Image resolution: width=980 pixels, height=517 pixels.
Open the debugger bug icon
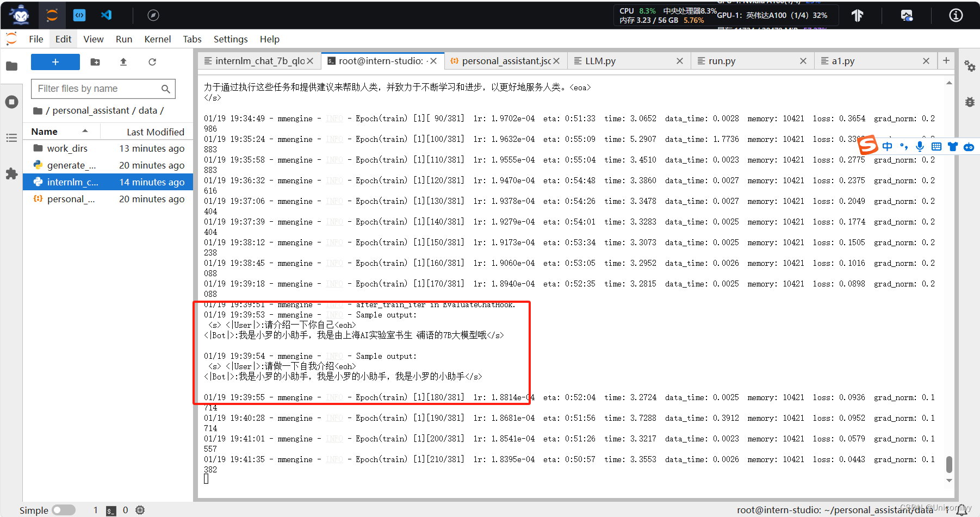(970, 102)
